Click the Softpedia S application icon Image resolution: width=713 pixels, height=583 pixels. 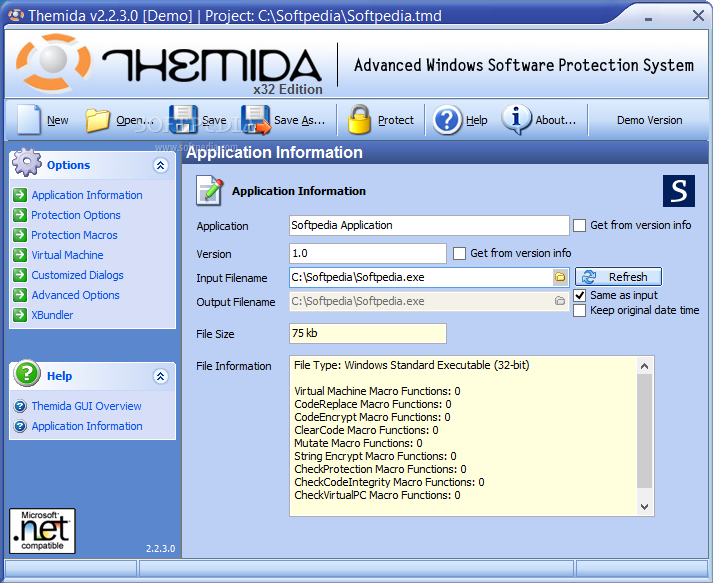tap(678, 191)
